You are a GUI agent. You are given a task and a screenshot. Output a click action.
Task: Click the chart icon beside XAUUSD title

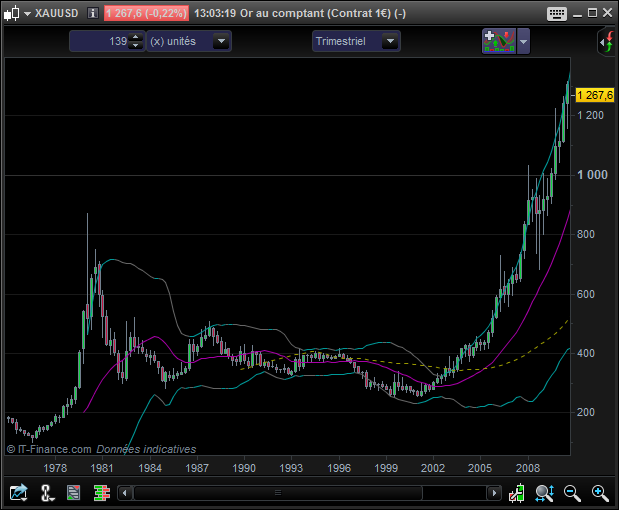11,13
